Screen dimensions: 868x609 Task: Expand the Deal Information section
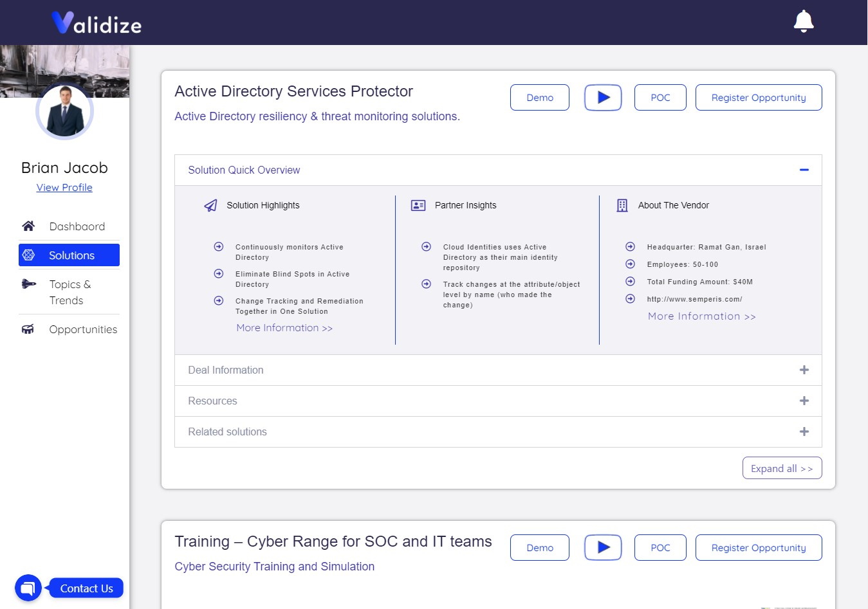(x=804, y=370)
